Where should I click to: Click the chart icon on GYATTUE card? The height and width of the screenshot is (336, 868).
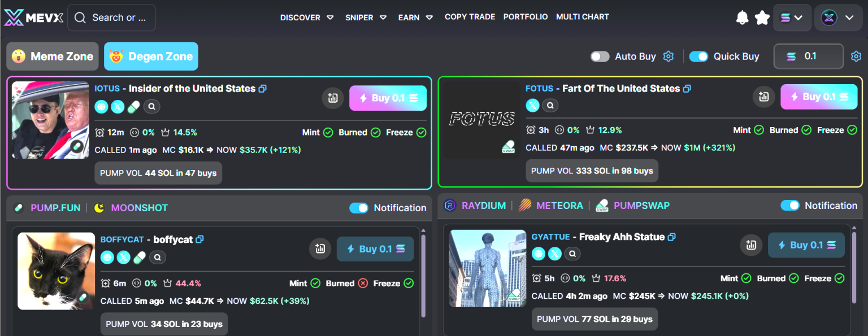(x=751, y=245)
